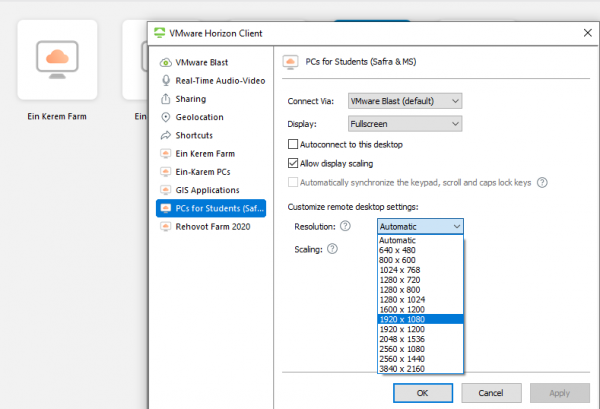Open Shortcuts settings label
This screenshot has height=409, width=600.
(x=194, y=135)
